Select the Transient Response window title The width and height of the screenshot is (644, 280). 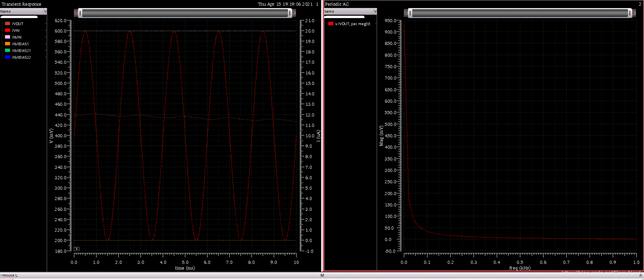(21, 4)
